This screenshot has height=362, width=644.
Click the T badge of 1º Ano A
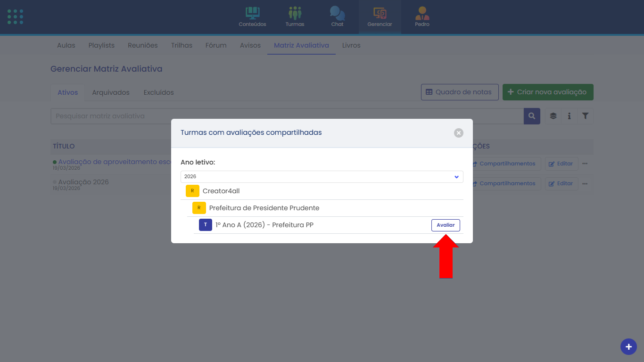click(206, 225)
